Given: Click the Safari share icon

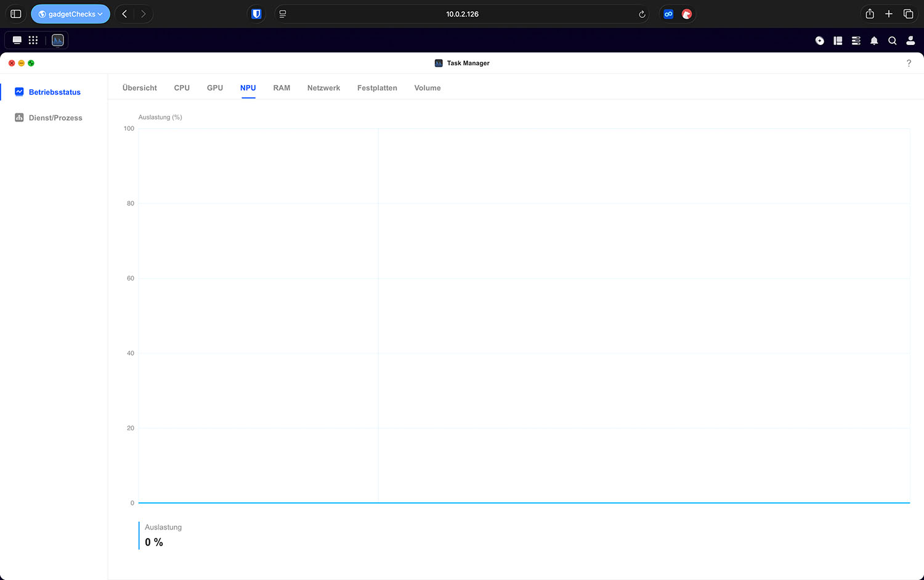Looking at the screenshot, I should click(870, 14).
